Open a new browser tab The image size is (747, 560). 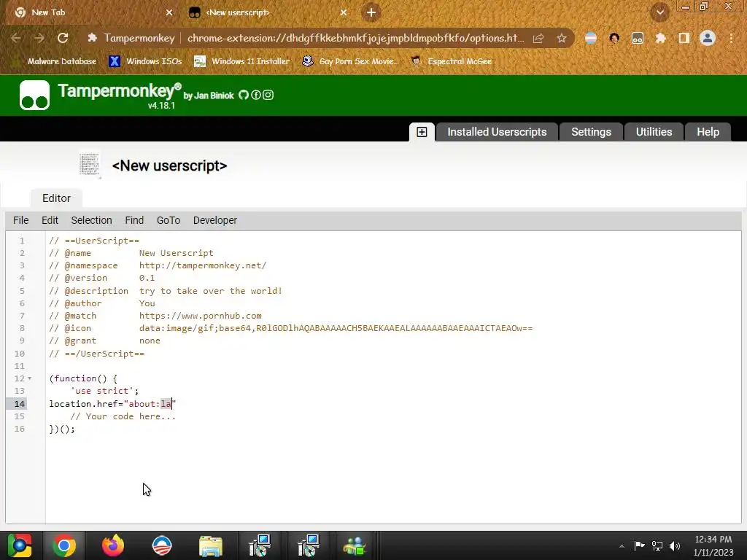(x=371, y=12)
